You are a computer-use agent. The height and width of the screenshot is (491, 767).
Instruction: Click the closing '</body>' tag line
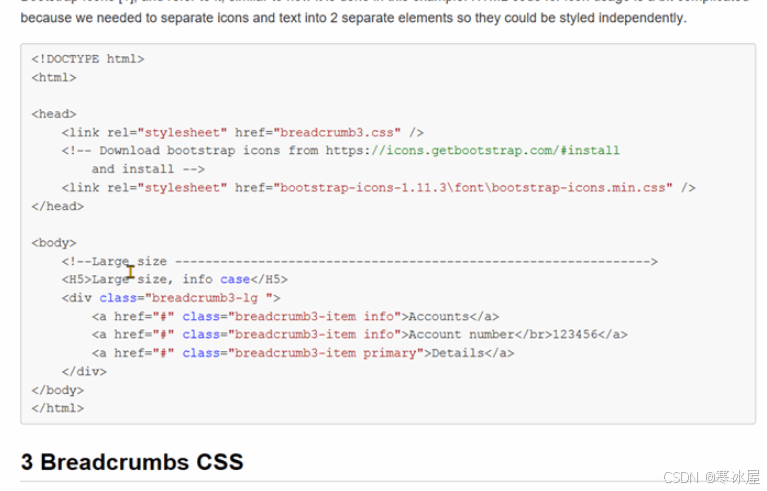58,390
